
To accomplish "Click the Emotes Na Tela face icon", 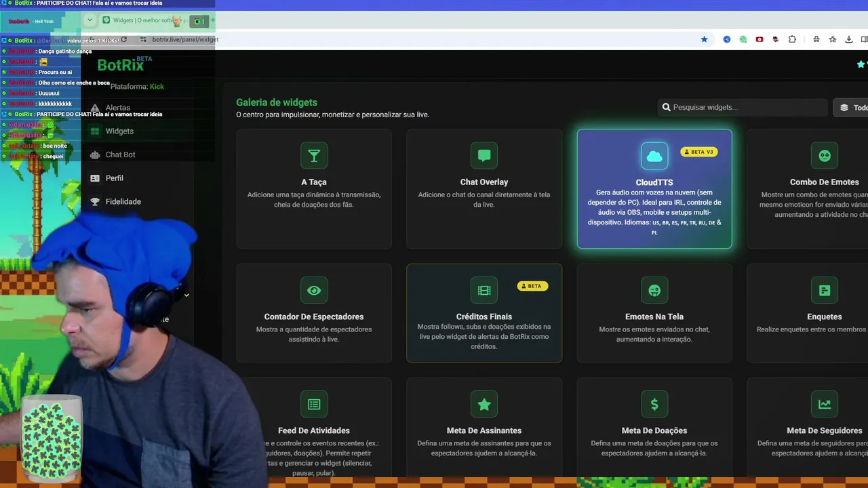I will [x=654, y=291].
